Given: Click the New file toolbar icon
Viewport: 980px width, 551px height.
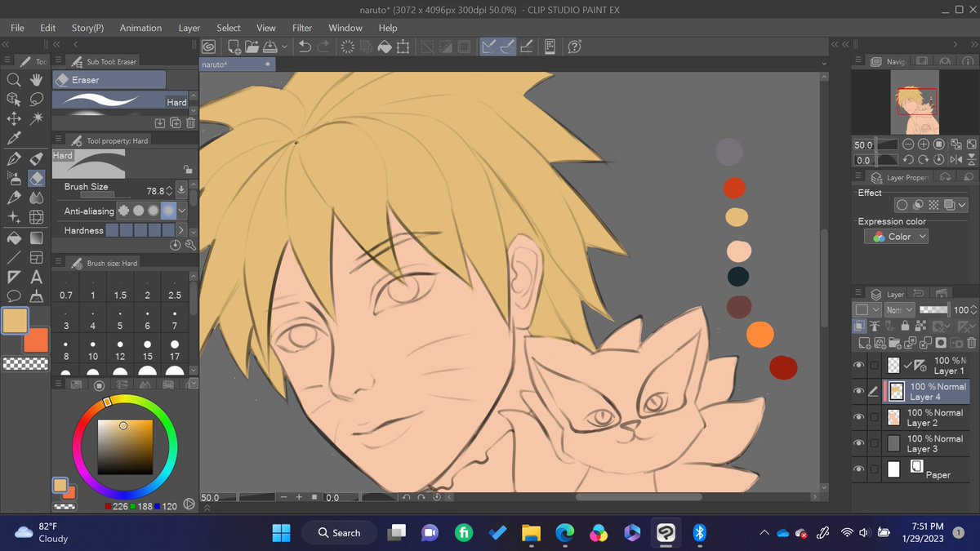Looking at the screenshot, I should pos(234,47).
